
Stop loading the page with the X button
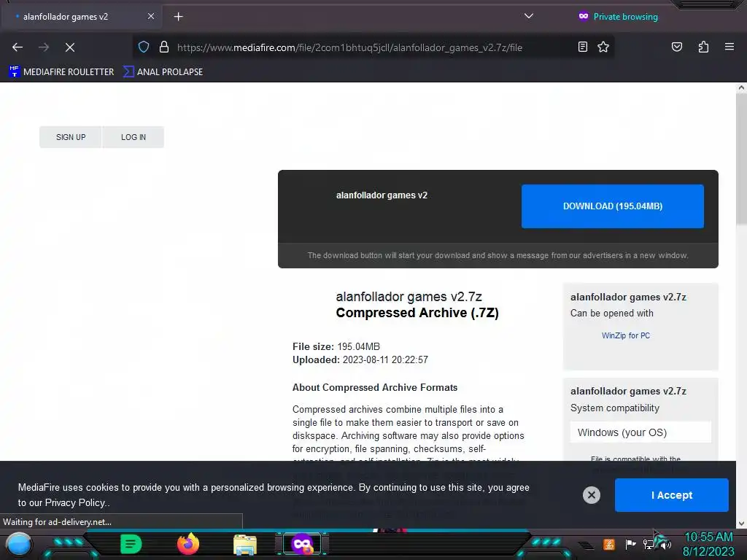point(70,47)
